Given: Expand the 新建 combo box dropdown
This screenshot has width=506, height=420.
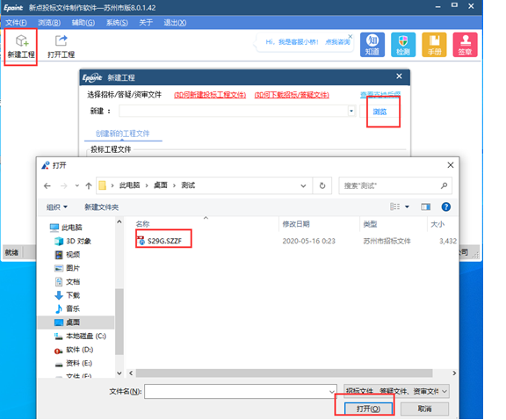Looking at the screenshot, I should [x=351, y=112].
